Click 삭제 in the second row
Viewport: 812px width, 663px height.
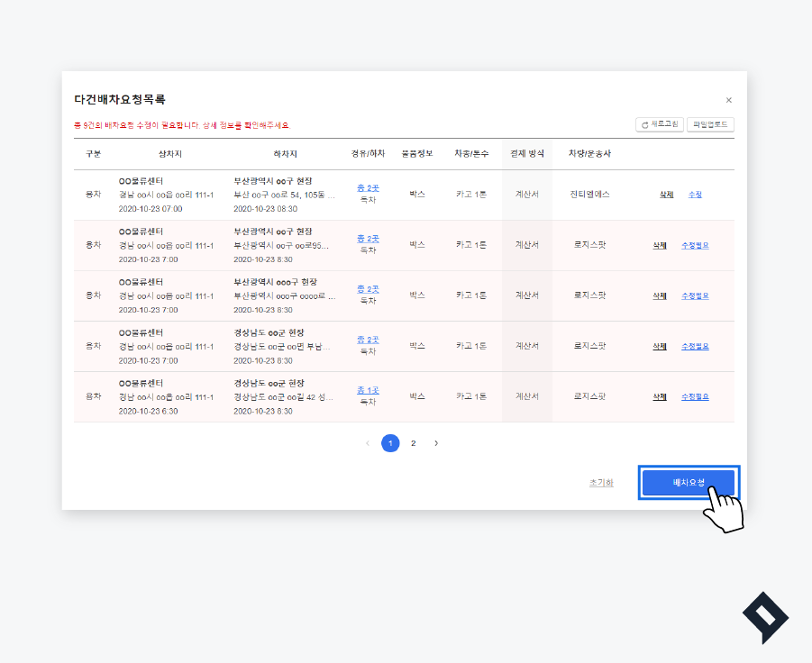pyautogui.click(x=660, y=245)
